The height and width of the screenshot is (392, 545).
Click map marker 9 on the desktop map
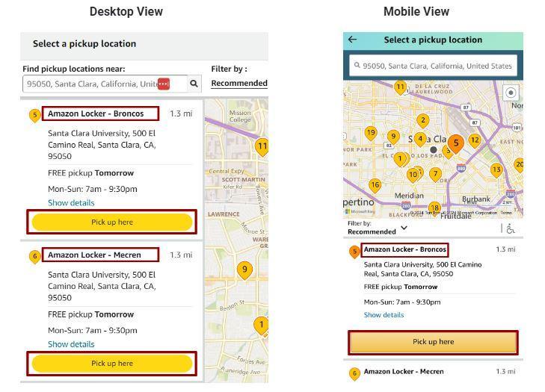(x=244, y=269)
